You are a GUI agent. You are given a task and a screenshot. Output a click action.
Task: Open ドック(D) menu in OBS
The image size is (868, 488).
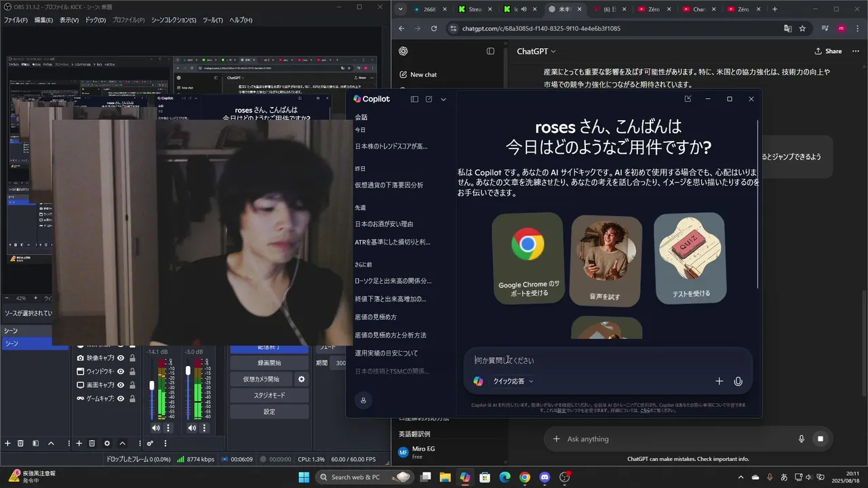point(95,20)
